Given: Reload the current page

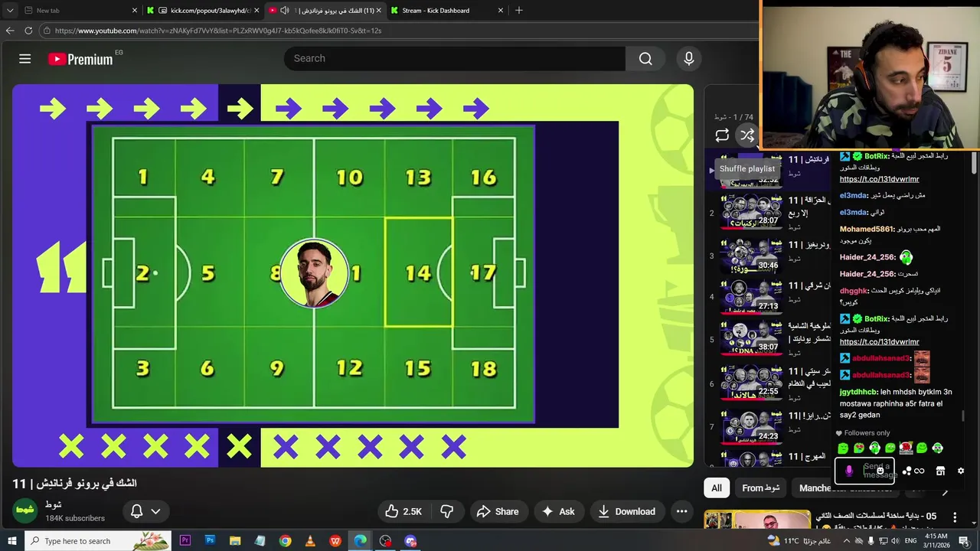Looking at the screenshot, I should coord(28,31).
